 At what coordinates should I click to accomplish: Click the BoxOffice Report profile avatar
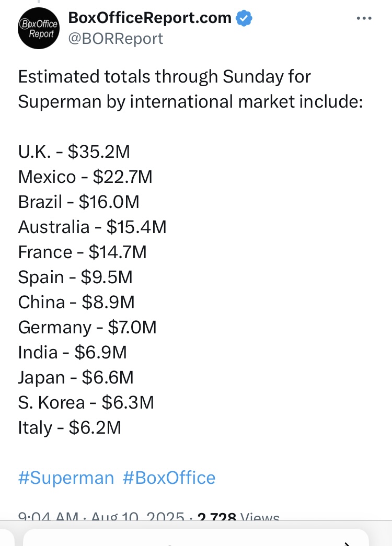pos(39,28)
